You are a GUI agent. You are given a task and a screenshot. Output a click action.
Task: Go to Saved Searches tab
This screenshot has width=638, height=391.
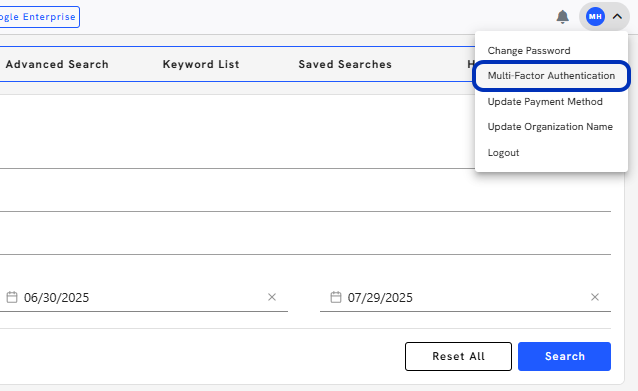click(345, 64)
